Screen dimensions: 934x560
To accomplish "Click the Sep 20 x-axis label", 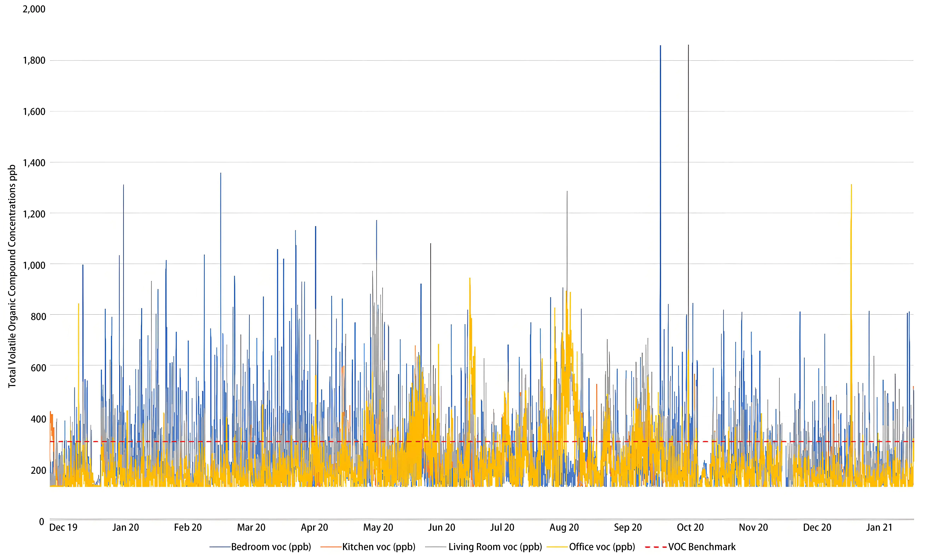I will (x=628, y=527).
